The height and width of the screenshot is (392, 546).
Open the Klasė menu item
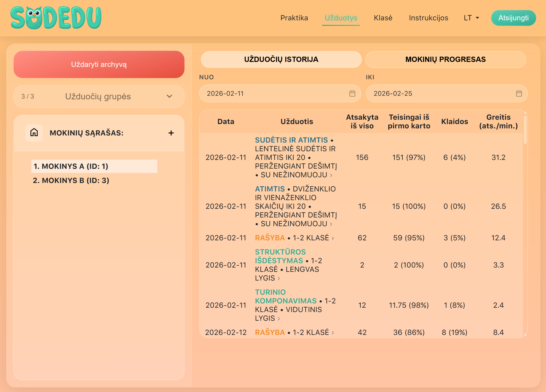point(383,18)
